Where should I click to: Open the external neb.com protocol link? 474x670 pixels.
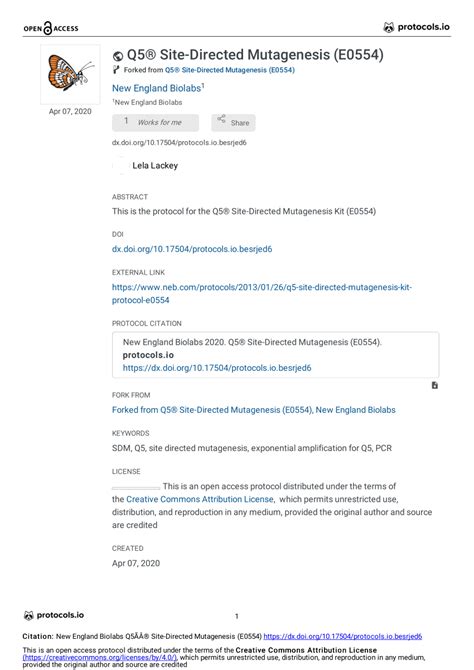coord(262,294)
